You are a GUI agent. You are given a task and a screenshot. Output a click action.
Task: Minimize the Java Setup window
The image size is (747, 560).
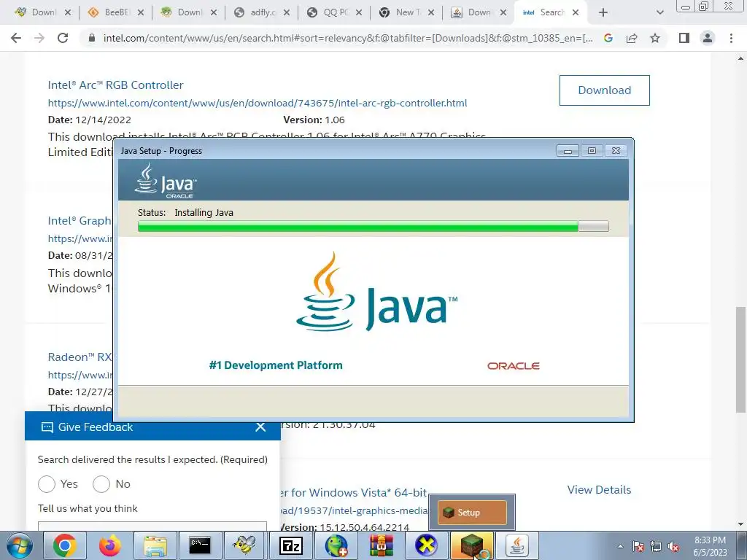[x=568, y=150]
